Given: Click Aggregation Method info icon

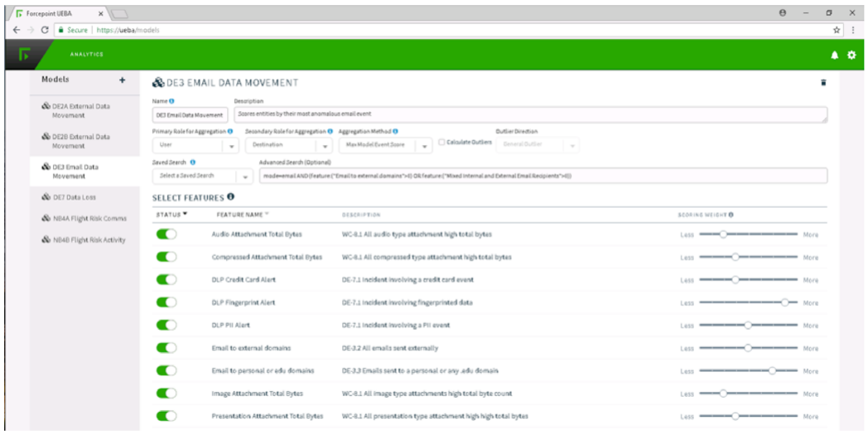Looking at the screenshot, I should 396,132.
